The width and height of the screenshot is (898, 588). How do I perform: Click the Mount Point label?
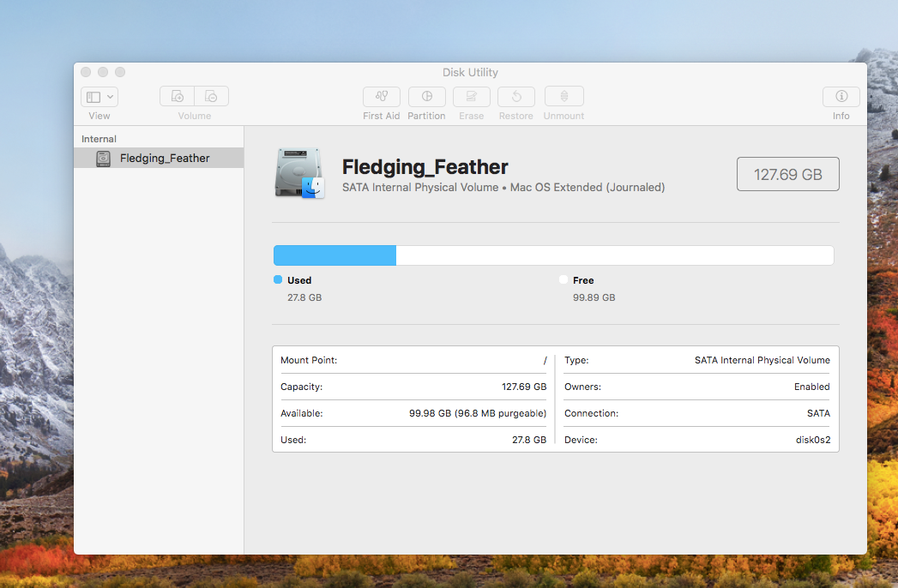[309, 360]
